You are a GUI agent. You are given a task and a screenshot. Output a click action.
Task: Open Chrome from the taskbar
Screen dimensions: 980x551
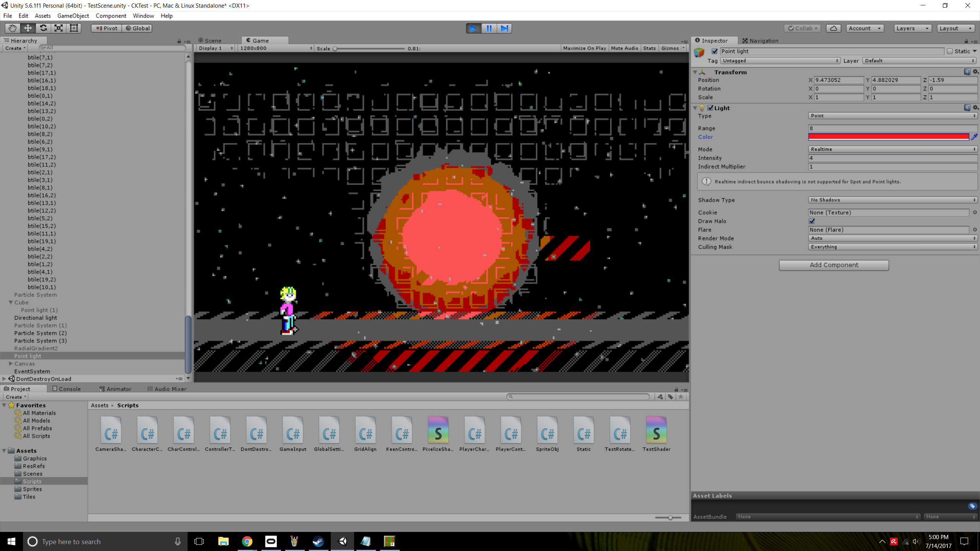[x=247, y=541]
